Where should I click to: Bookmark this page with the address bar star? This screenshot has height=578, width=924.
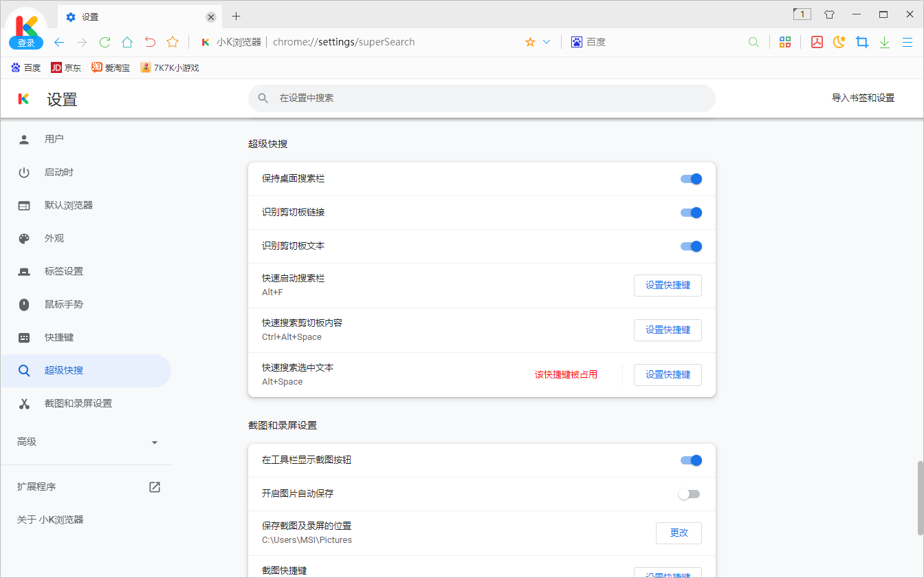tap(530, 42)
